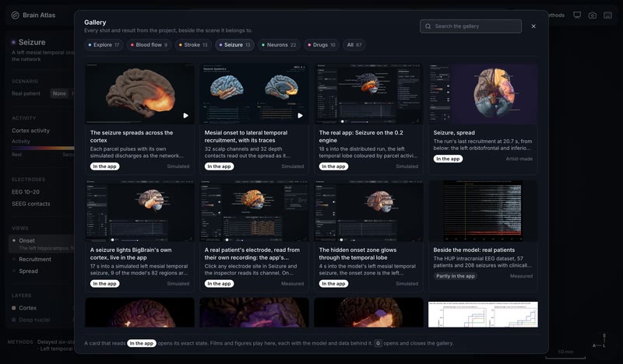Select 'None' for Real patient in sidebar
This screenshot has width=623, height=364.
coord(59,93)
